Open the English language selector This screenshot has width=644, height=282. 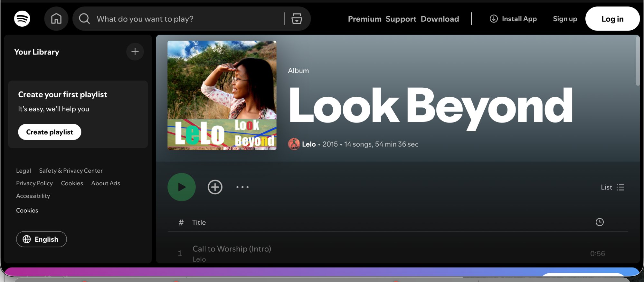tap(42, 239)
